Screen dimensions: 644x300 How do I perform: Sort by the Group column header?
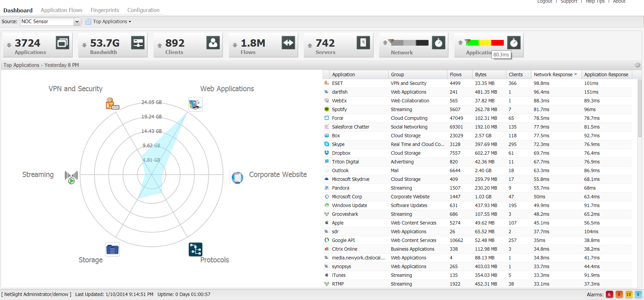[417, 74]
